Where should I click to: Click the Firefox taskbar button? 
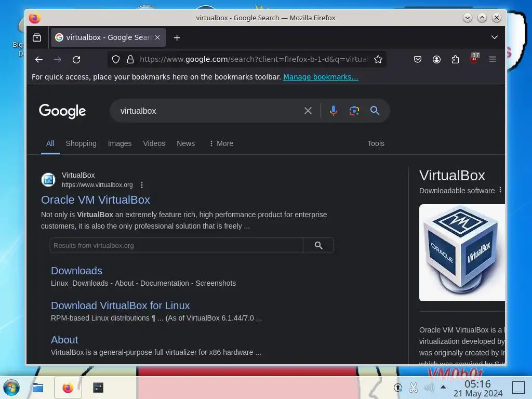68,388
